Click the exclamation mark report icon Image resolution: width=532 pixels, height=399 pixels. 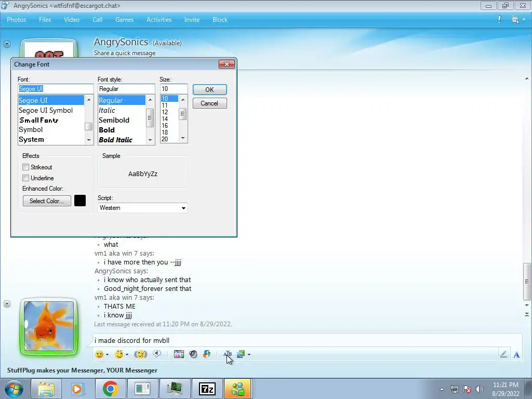pyautogui.click(x=499, y=19)
